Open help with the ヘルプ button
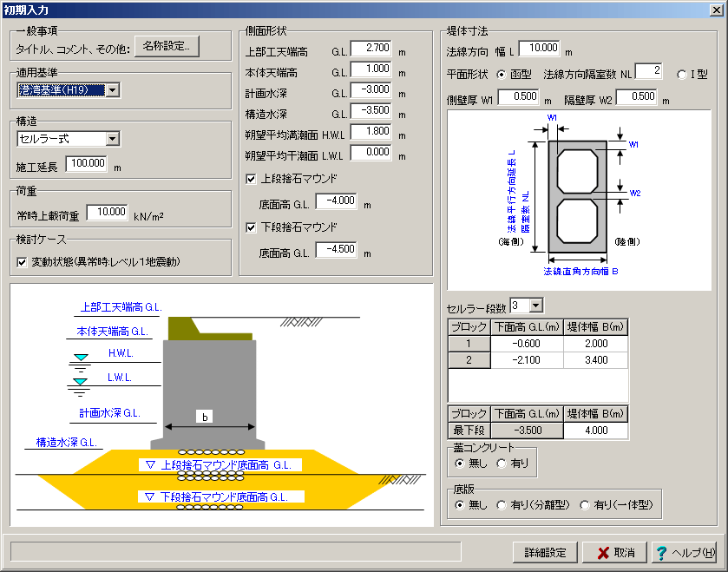 tap(685, 553)
